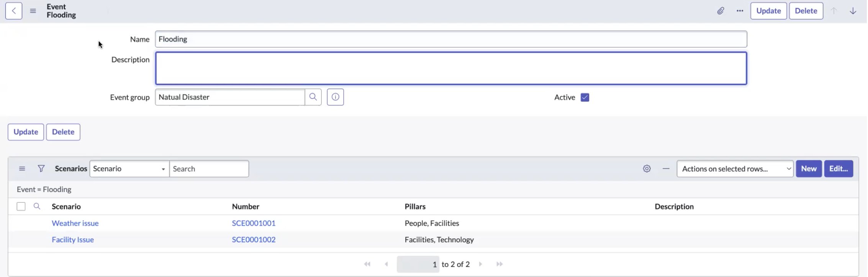Screen dimensions: 868x277
Task: Click the Scenarios Search box
Action: (209, 169)
